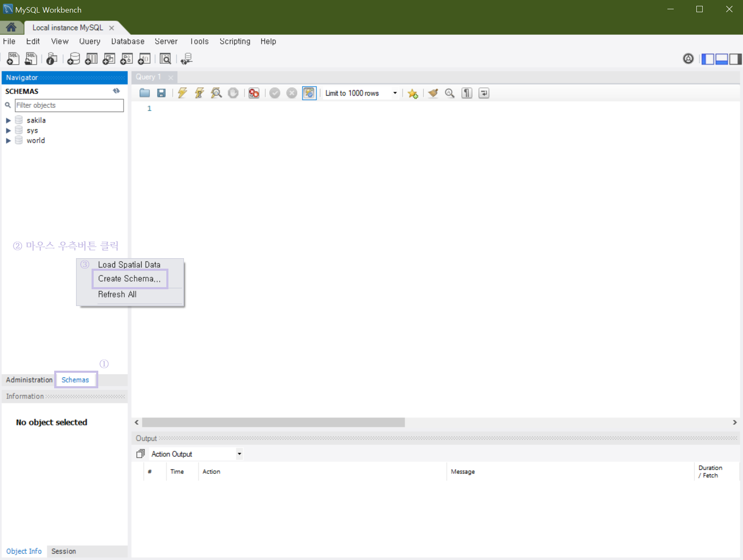
Task: Choose Refresh All menu entry
Action: [117, 294]
